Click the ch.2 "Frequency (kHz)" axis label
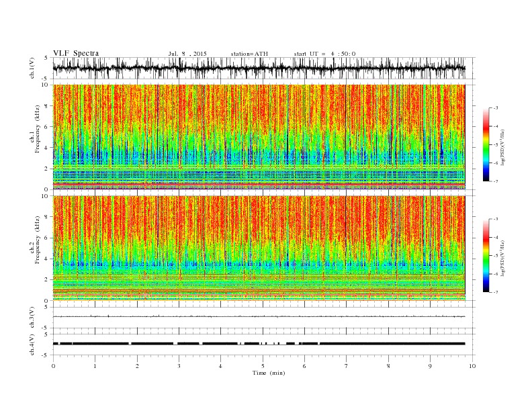 (37, 240)
